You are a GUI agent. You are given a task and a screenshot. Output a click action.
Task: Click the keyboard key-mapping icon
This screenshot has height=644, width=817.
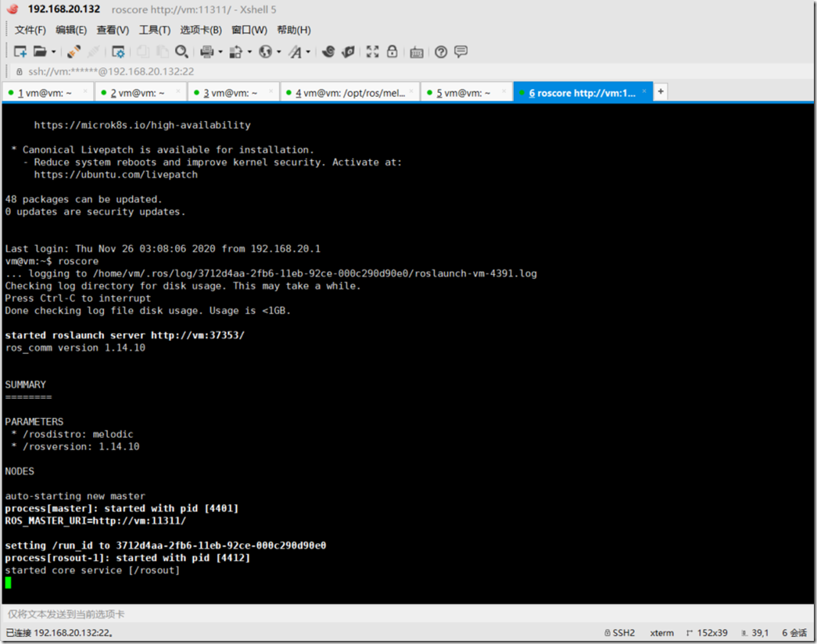(416, 52)
